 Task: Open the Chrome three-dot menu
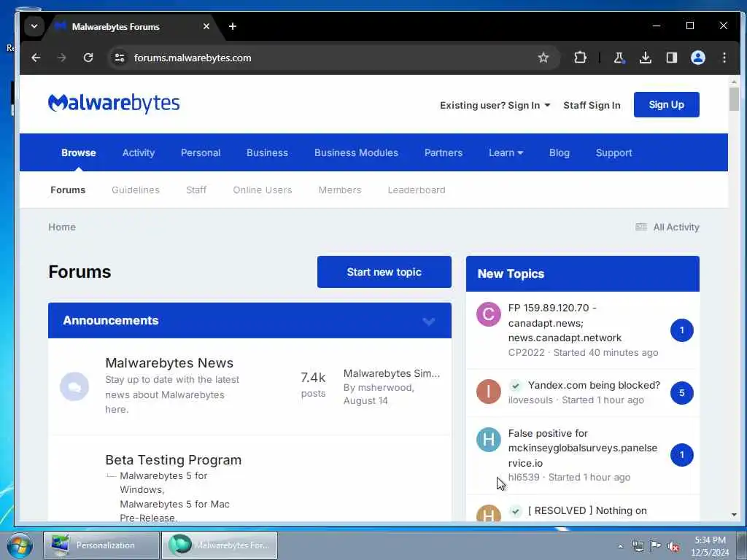(x=724, y=58)
